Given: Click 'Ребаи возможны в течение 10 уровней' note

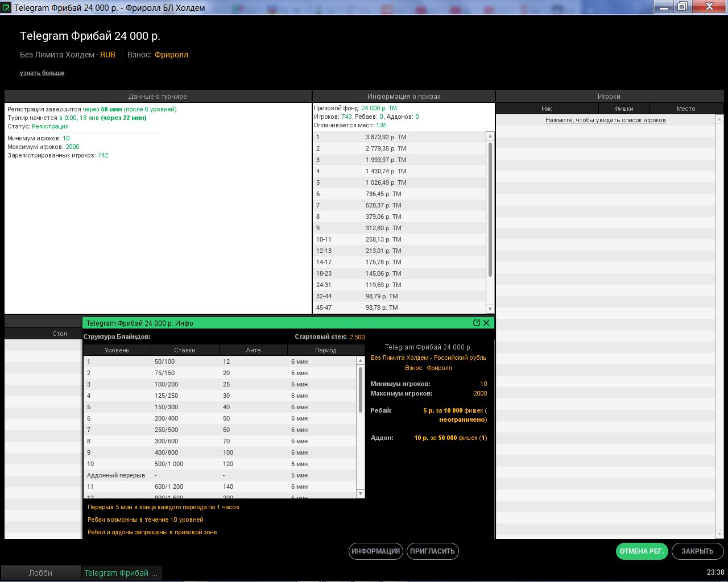Looking at the screenshot, I should pos(146,519).
